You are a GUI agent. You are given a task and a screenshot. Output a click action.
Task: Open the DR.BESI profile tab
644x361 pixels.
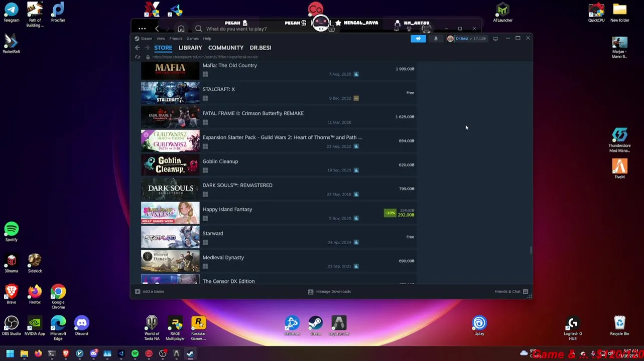point(260,48)
